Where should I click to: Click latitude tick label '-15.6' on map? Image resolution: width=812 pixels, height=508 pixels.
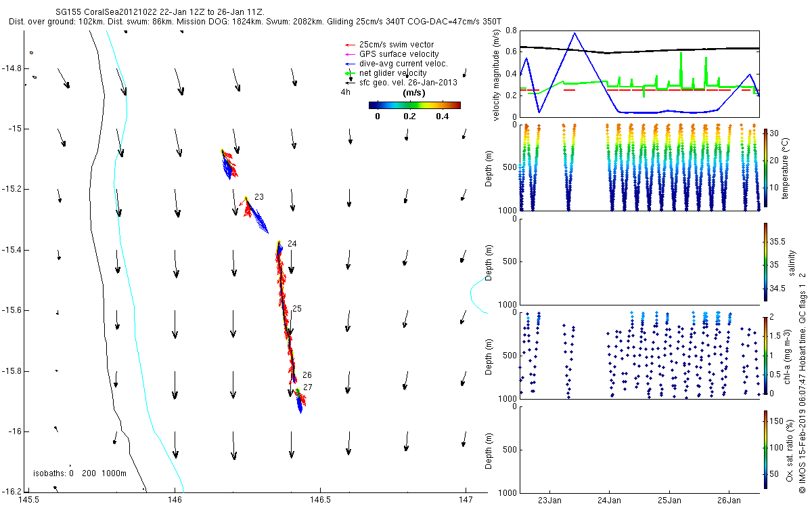[13, 310]
